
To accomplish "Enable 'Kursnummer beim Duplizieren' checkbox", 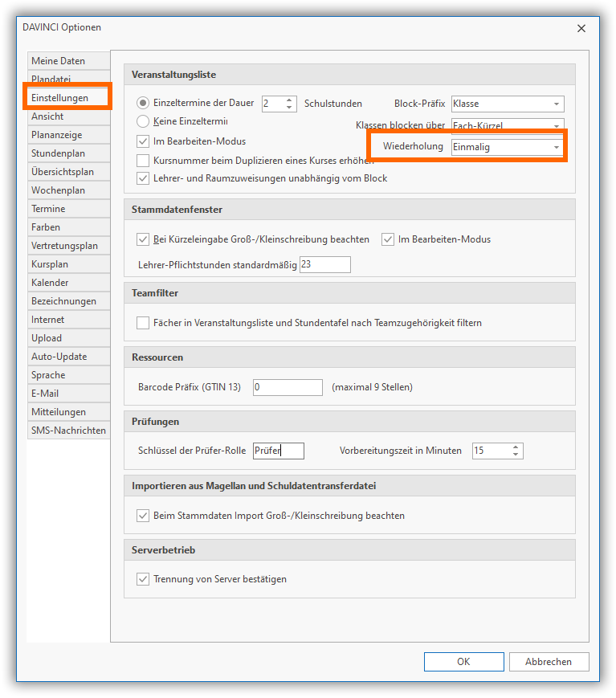I will (x=143, y=160).
